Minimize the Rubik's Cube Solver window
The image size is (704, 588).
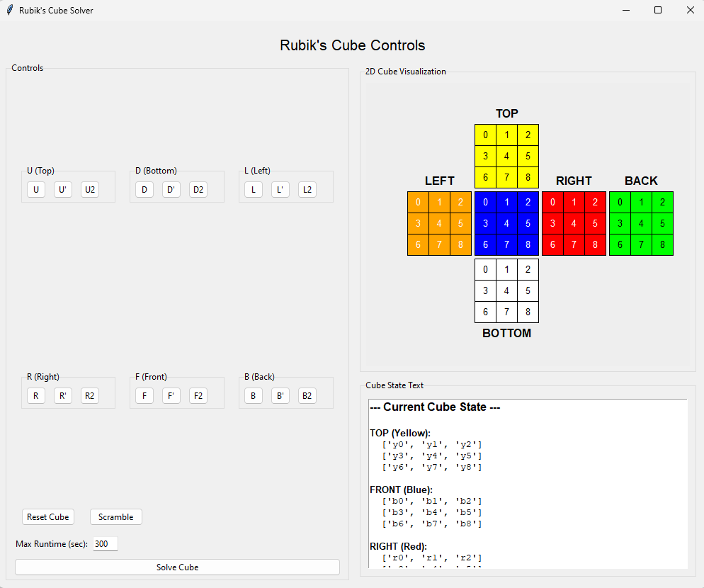626,10
